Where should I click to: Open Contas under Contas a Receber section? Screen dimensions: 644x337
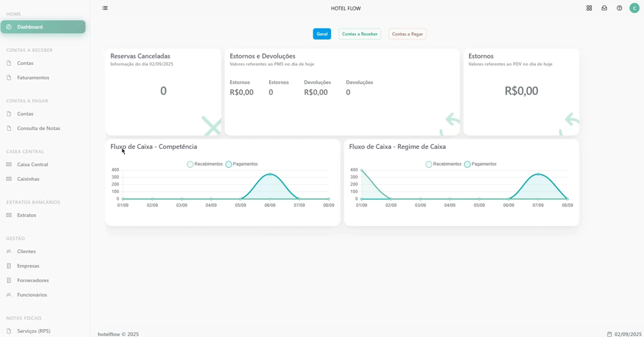[25, 63]
